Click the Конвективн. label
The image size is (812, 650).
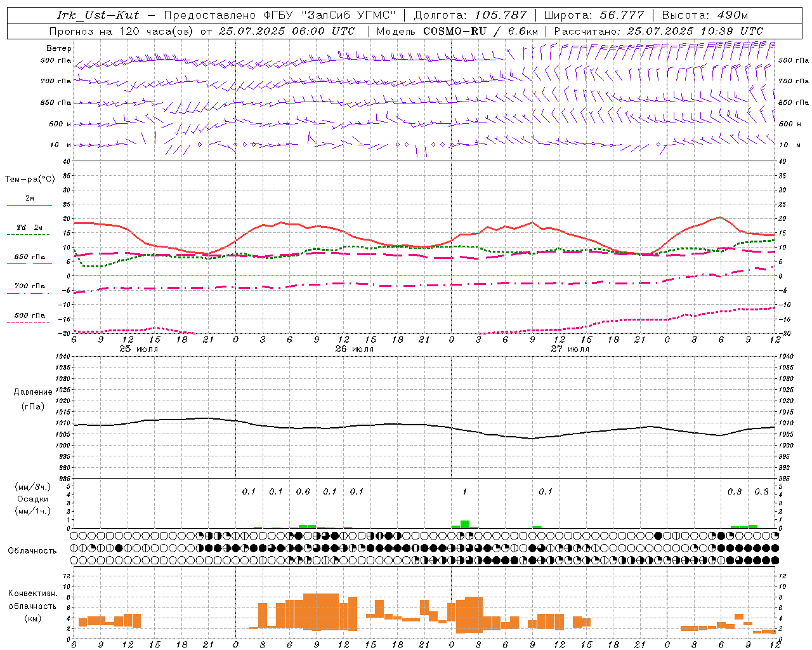point(33,594)
